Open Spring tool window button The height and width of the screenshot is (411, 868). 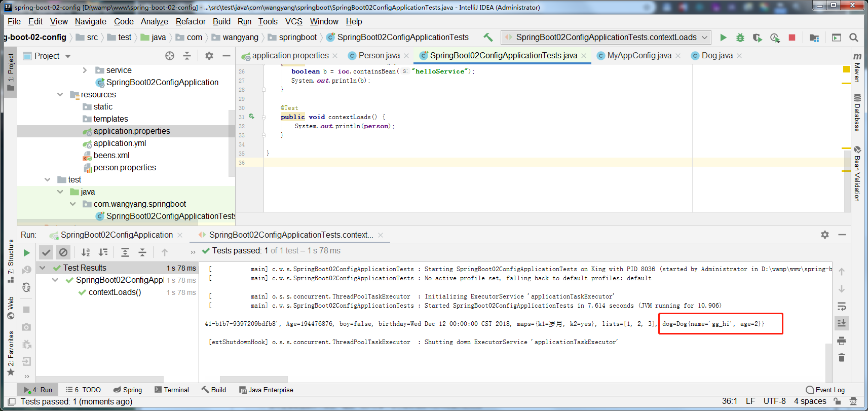tap(128, 390)
